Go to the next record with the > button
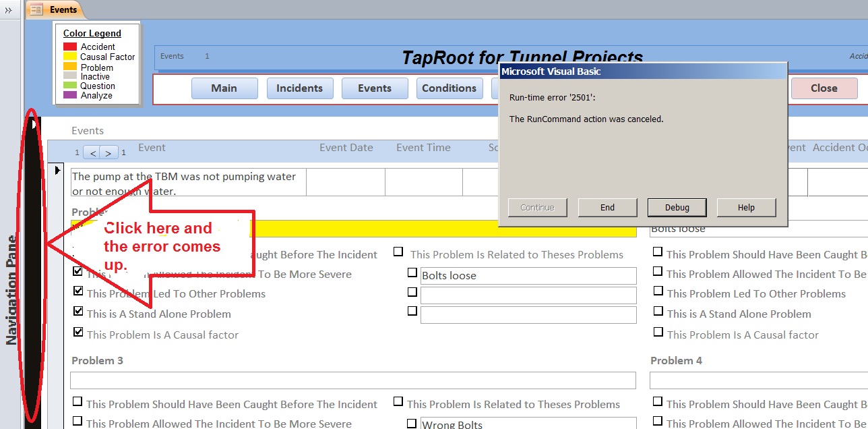Screen dimensions: 868x429 pyautogui.click(x=110, y=152)
